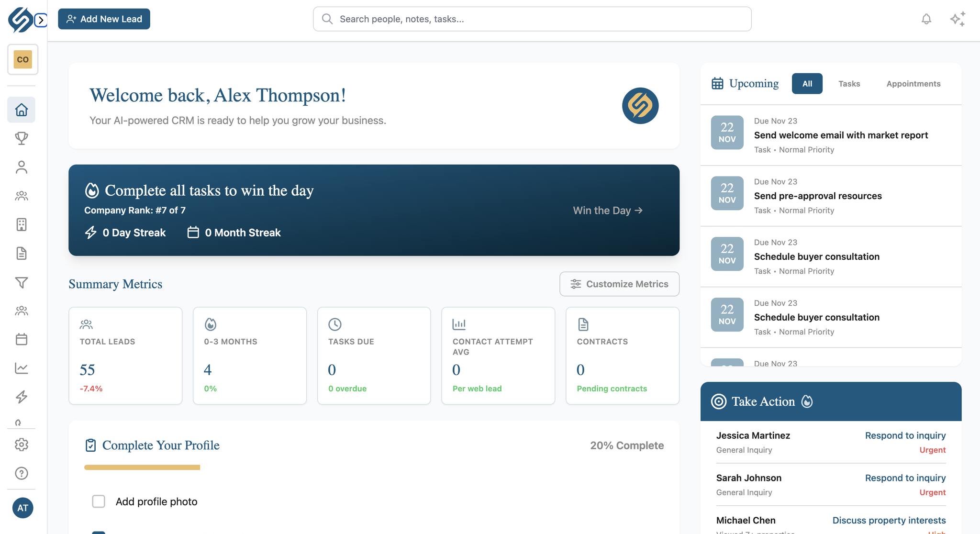Open the AT user avatar at sidebar bottom
Image resolution: width=980 pixels, height=534 pixels.
click(22, 508)
